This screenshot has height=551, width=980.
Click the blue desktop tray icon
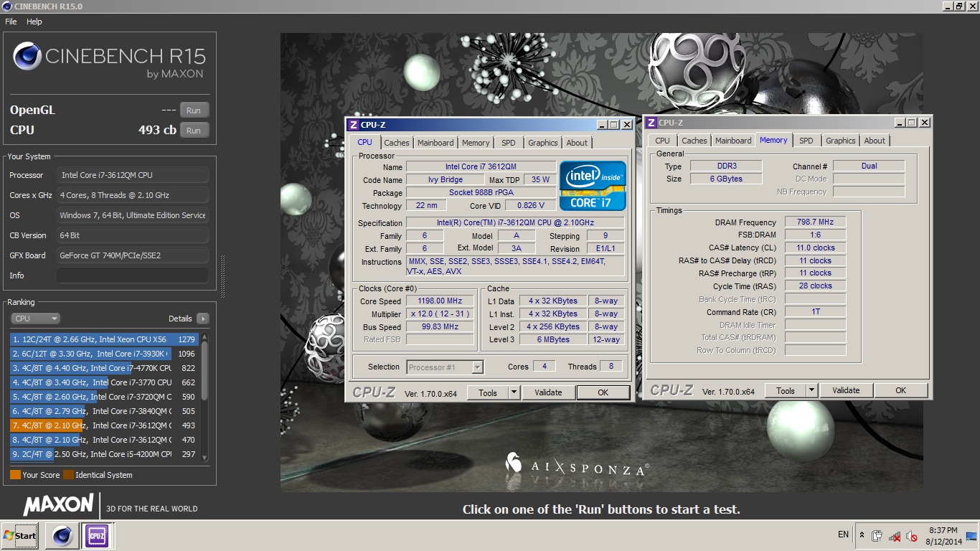(972, 535)
